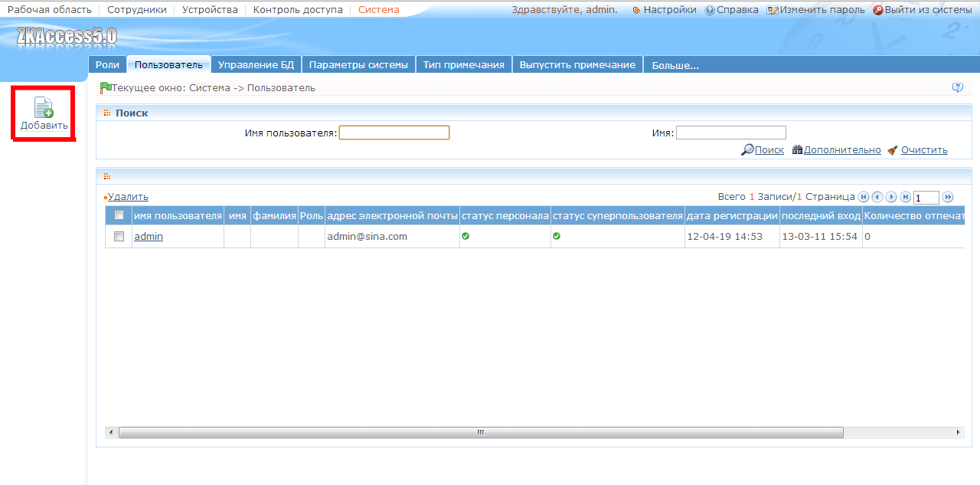Image resolution: width=980 pixels, height=485 pixels.
Task: Click the horizontal scrollbar thumb
Action: coord(481,432)
